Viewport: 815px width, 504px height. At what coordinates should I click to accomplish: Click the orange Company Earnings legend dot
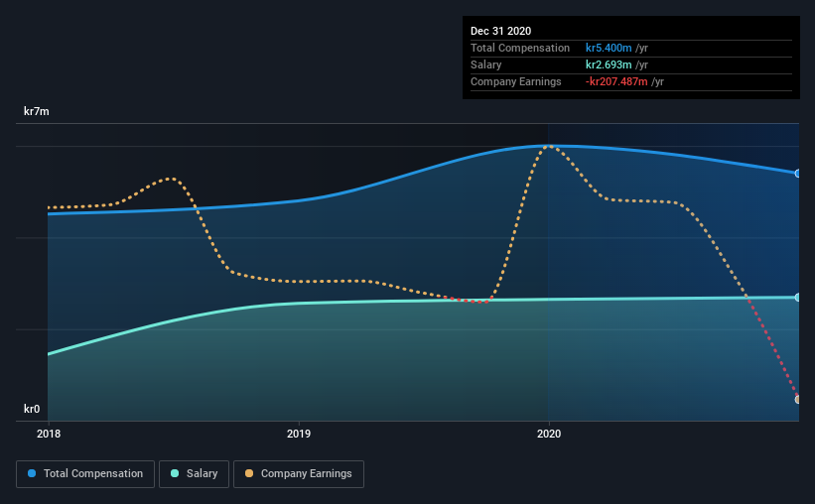(x=249, y=473)
